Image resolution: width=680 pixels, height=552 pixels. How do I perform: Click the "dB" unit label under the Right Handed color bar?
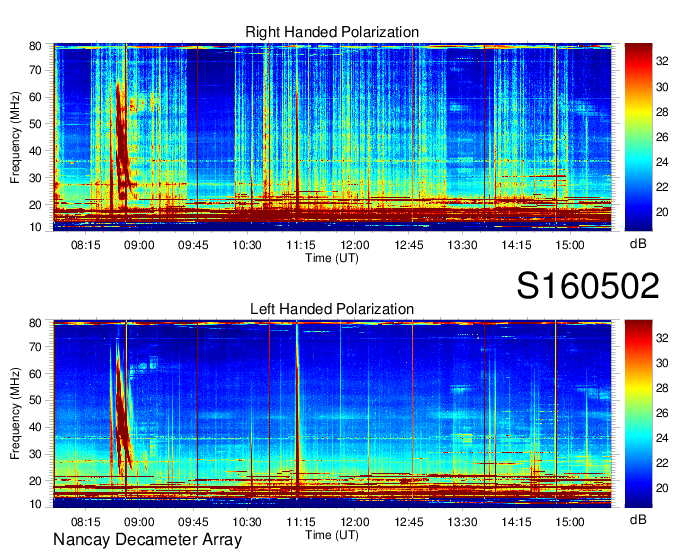click(x=638, y=243)
